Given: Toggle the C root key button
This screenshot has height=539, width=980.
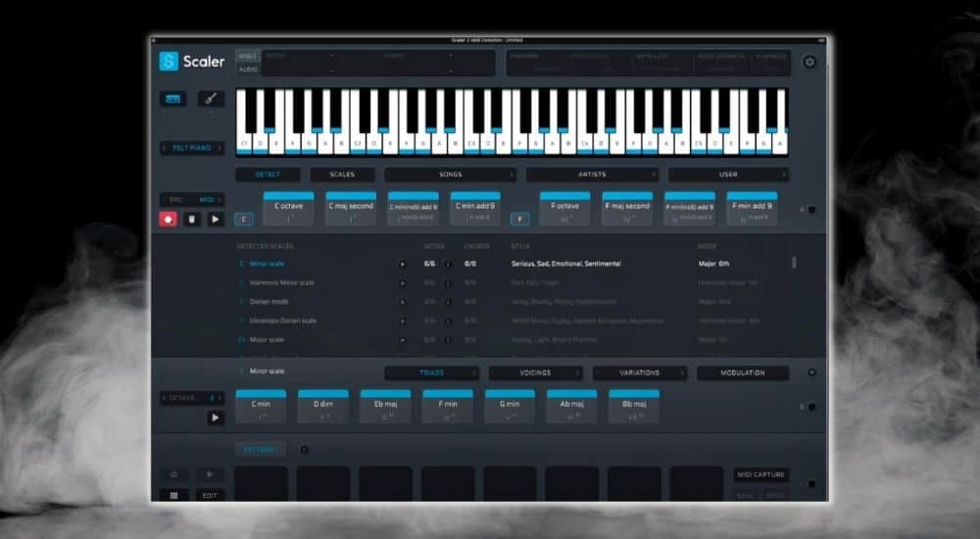Looking at the screenshot, I should click(x=244, y=219).
